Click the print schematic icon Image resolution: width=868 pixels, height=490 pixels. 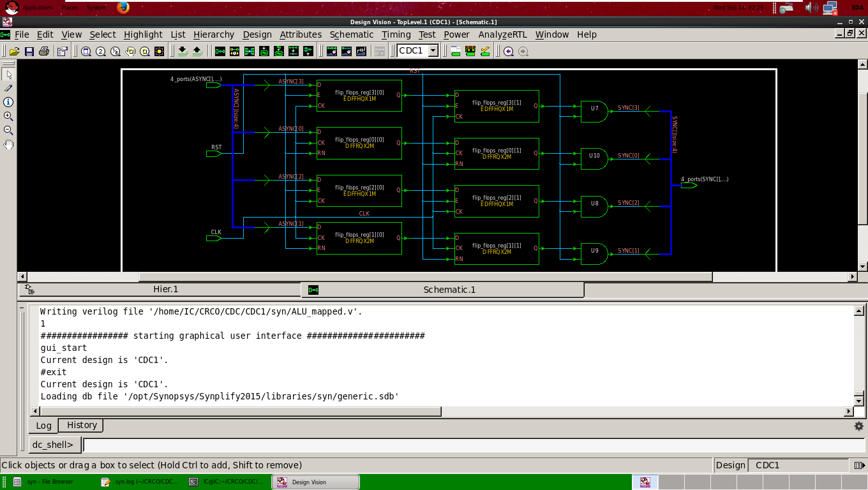tap(43, 50)
